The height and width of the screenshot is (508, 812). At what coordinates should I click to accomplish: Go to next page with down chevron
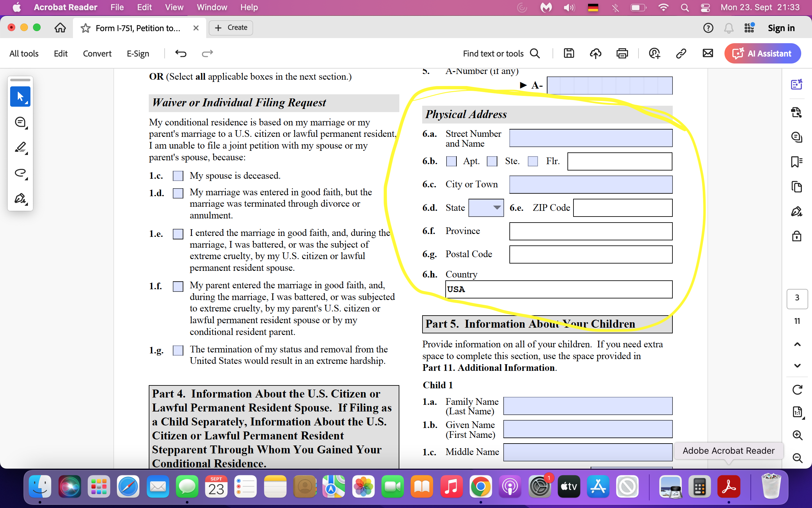coord(797,365)
